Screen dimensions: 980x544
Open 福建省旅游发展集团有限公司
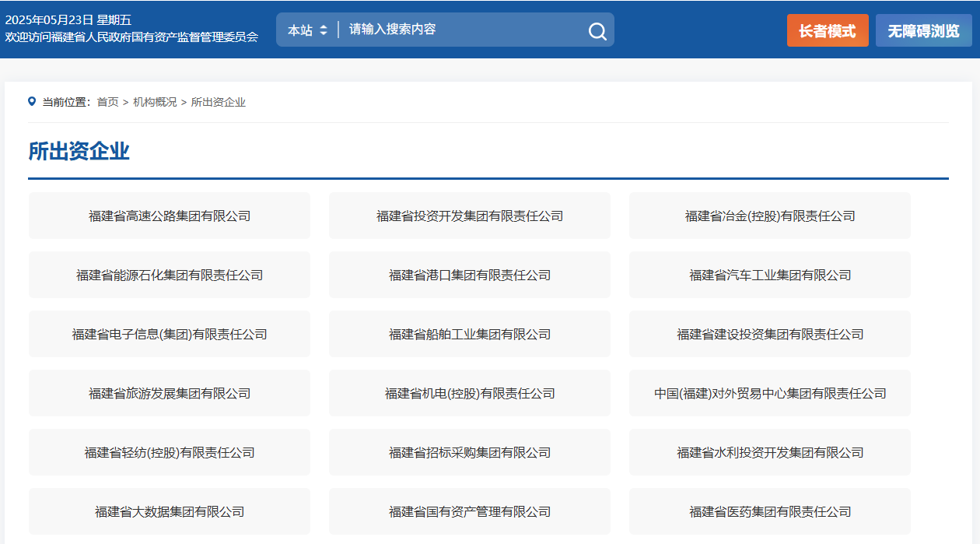pos(170,393)
